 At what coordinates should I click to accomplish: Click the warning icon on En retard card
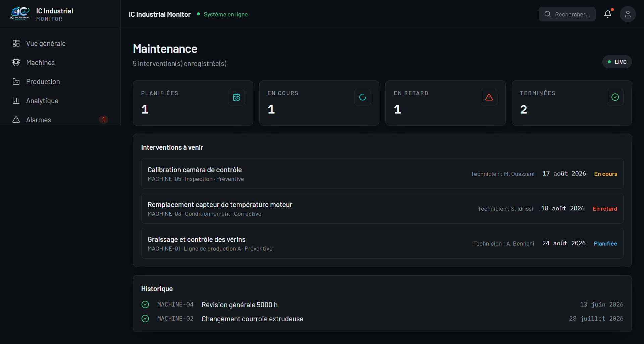[x=489, y=97]
